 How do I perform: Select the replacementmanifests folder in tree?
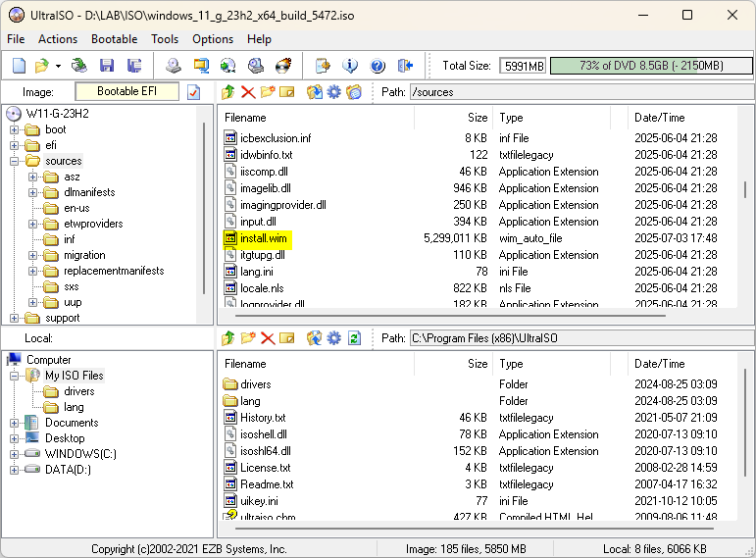click(x=114, y=271)
